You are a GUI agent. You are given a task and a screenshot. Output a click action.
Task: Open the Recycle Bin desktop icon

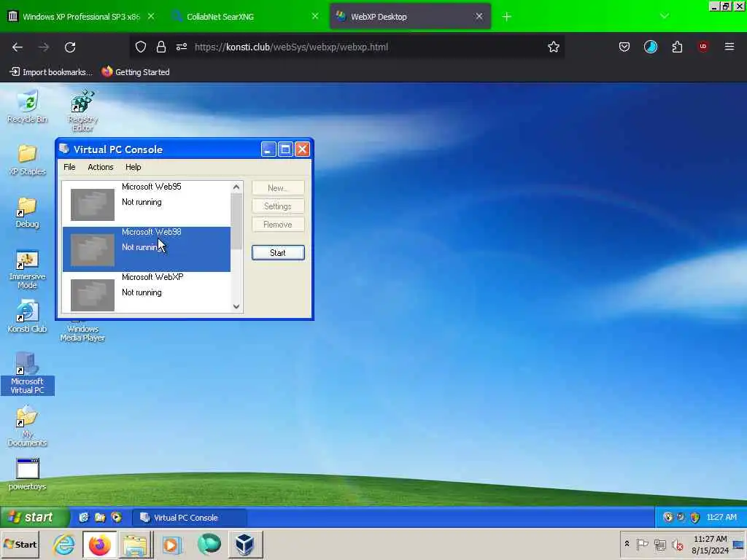pos(28,106)
